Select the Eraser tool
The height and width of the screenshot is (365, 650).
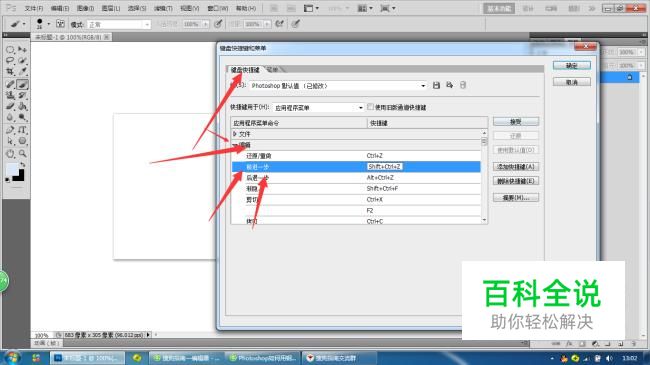click(10, 107)
